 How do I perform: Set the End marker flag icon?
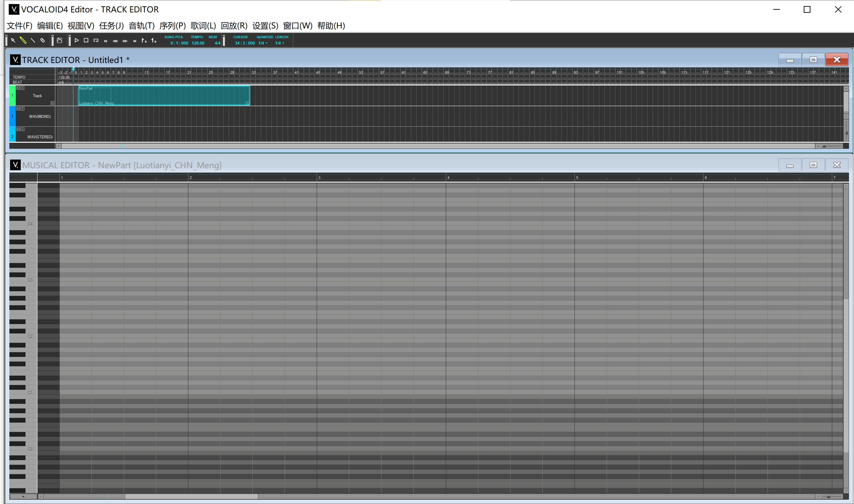pos(154,41)
